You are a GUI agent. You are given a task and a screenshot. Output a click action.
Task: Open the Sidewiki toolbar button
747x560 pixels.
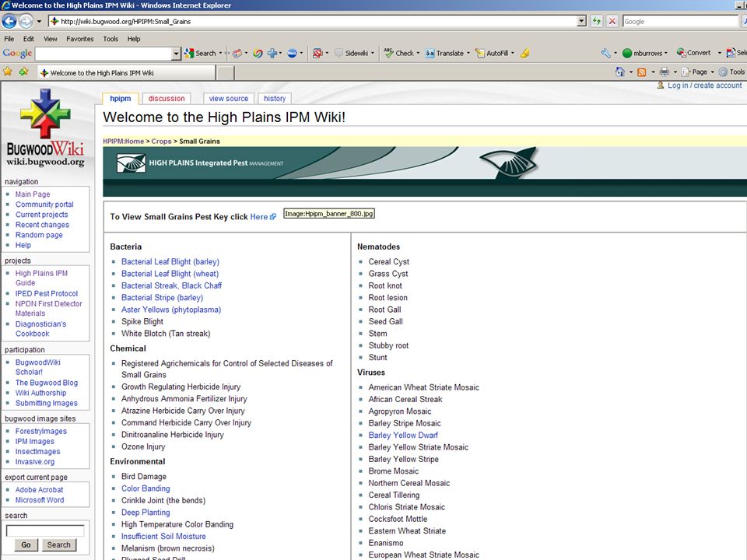tap(352, 54)
